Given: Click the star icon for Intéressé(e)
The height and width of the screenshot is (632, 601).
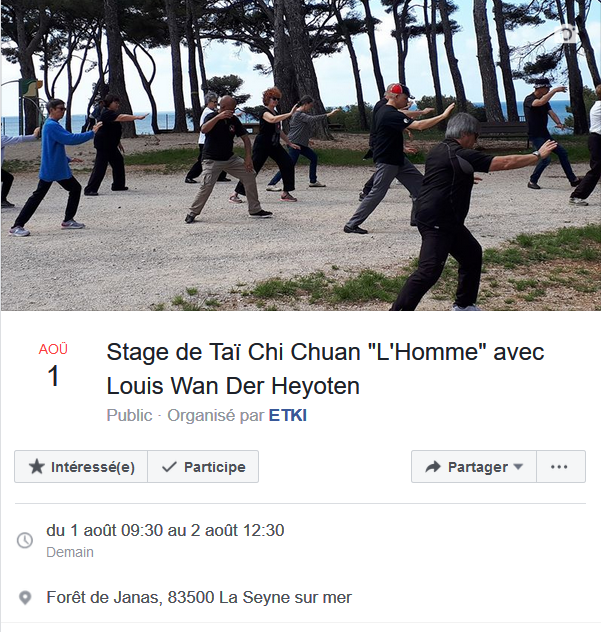Looking at the screenshot, I should pyautogui.click(x=37, y=467).
